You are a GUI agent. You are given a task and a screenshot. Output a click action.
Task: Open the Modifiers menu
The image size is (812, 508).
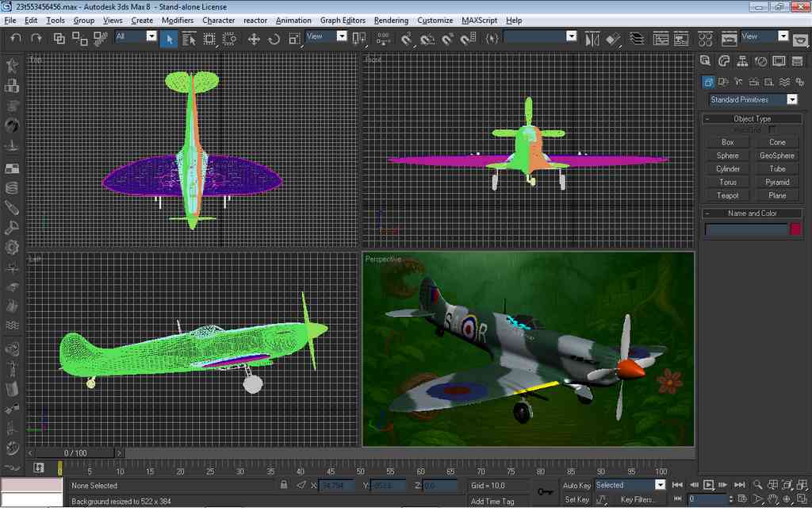pyautogui.click(x=177, y=20)
